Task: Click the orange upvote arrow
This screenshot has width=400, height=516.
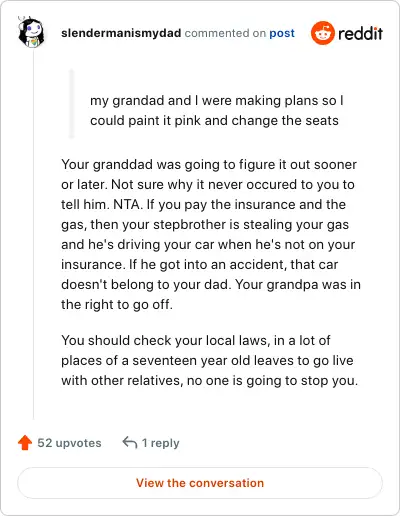Action: 25,443
